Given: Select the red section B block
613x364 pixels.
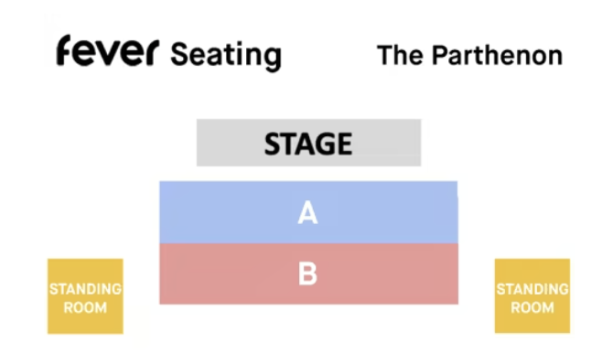Looking at the screenshot, I should [308, 273].
